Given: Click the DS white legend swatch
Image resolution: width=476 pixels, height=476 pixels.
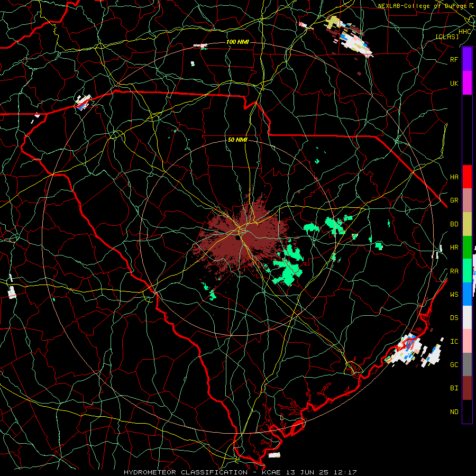Looking at the screenshot, I should click(467, 317).
